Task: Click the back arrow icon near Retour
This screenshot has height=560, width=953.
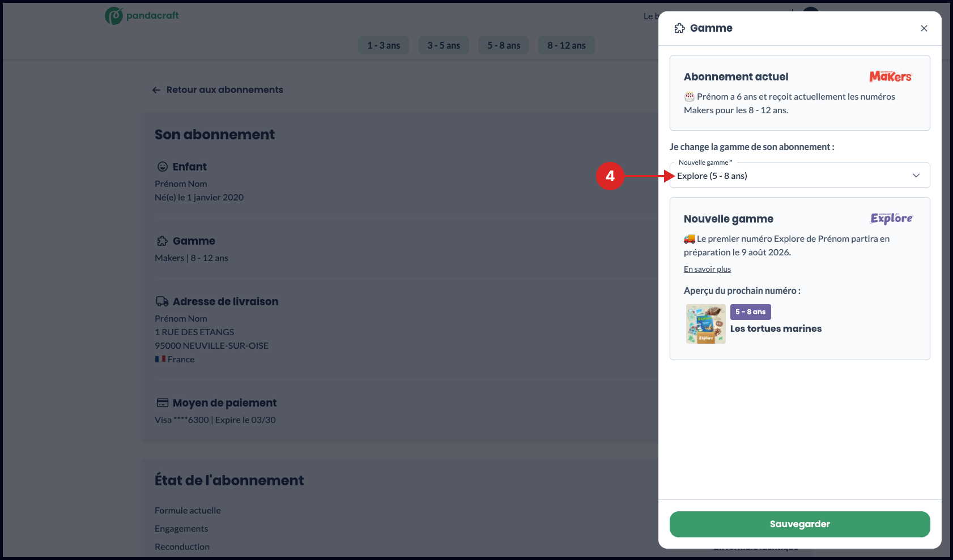Action: coord(156,90)
